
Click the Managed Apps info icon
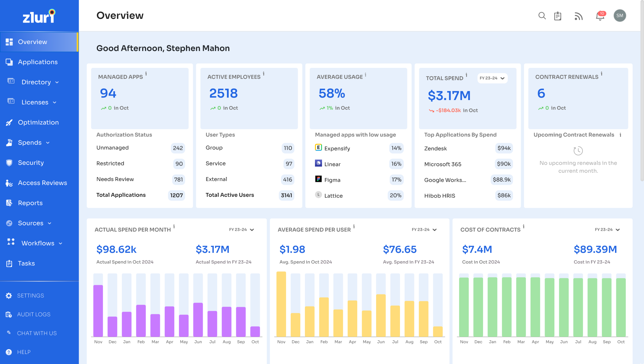coord(146,74)
